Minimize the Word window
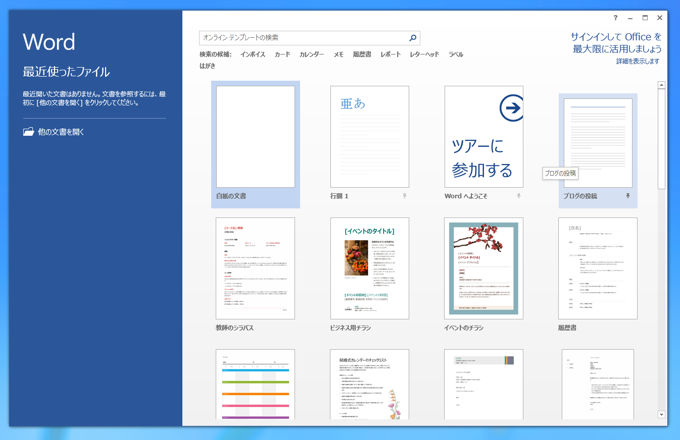 pyautogui.click(x=630, y=18)
